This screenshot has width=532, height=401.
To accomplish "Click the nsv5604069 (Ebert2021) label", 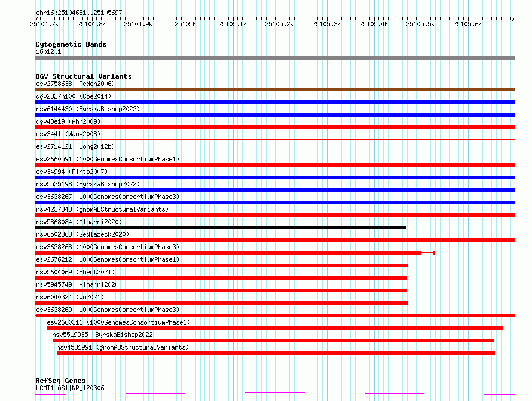I will click(x=75, y=272).
